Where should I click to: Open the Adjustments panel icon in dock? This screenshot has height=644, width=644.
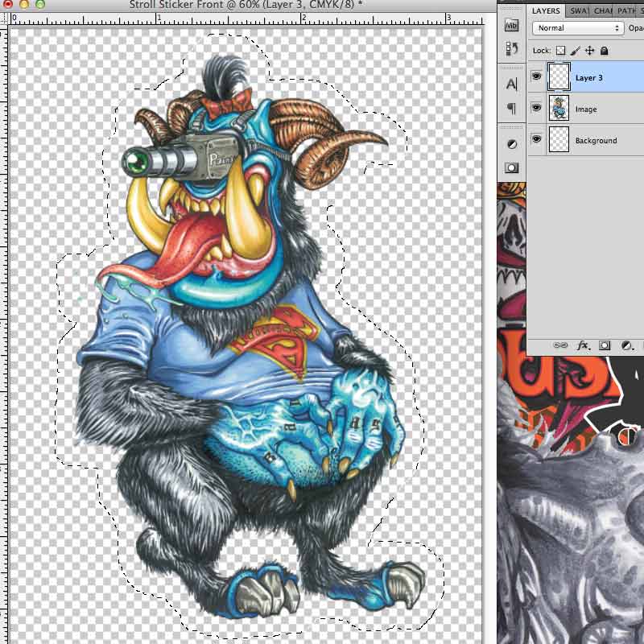pyautogui.click(x=512, y=144)
